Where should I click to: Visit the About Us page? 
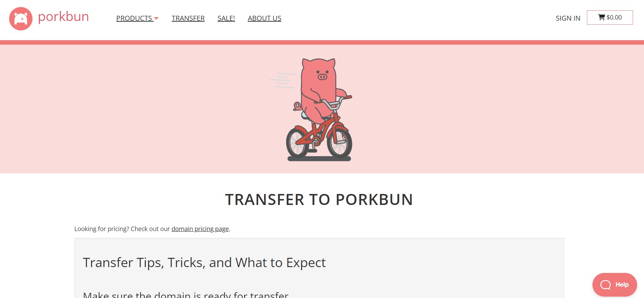click(264, 18)
